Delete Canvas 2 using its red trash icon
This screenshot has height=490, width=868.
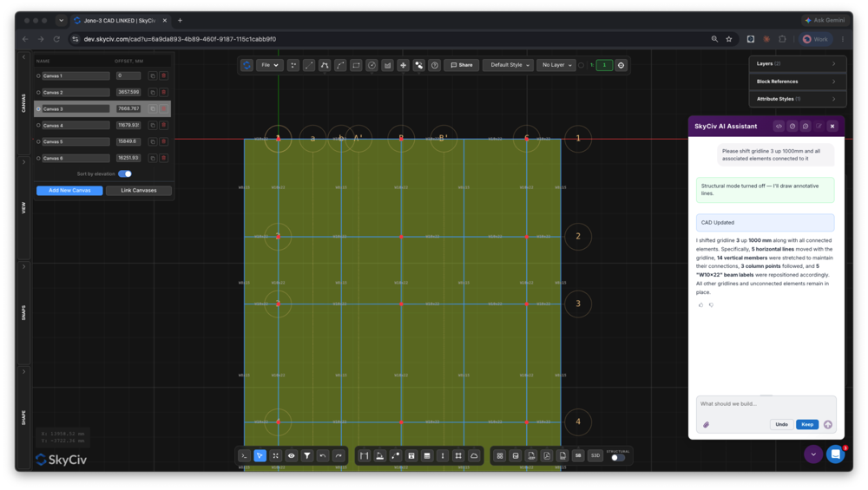164,92
